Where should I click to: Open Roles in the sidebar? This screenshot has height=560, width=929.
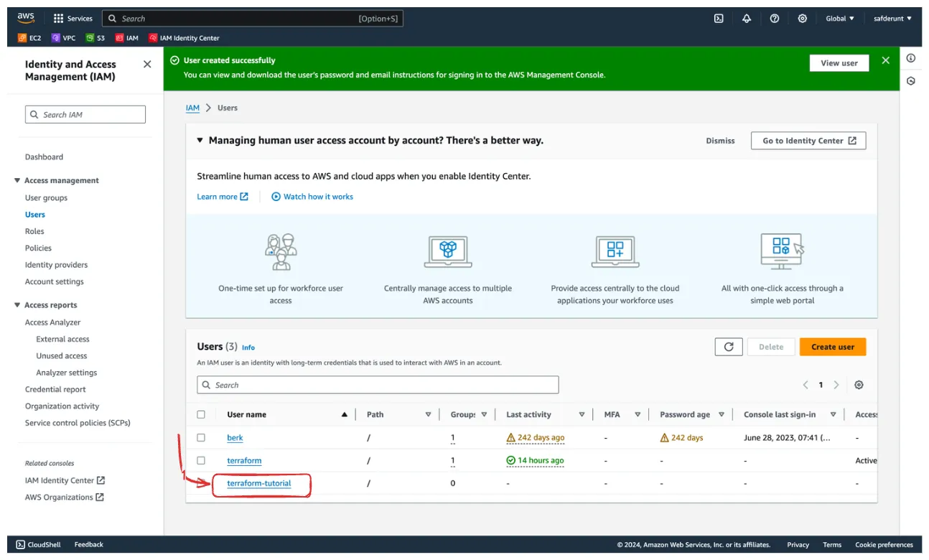coord(34,231)
